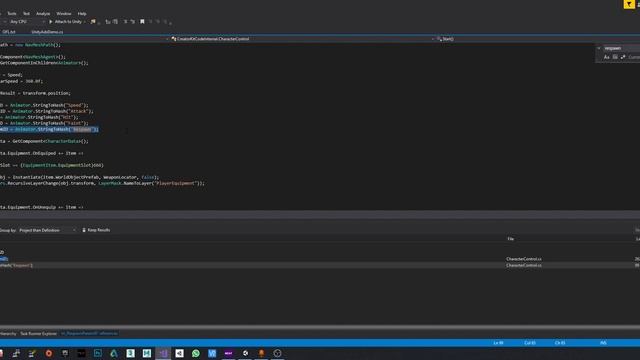This screenshot has width=640, height=360.
Task: Toggle regular expressions in find box
Action: click(623, 57)
